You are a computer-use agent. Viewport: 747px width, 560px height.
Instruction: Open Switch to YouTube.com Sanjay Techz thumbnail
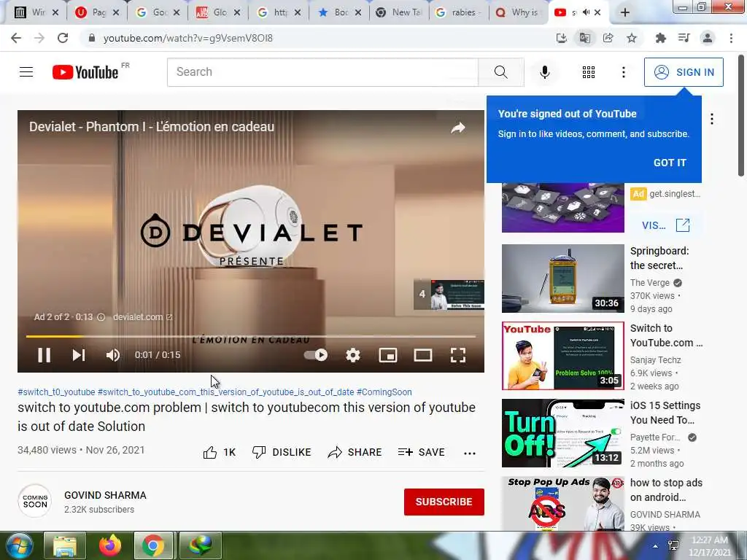(x=563, y=356)
